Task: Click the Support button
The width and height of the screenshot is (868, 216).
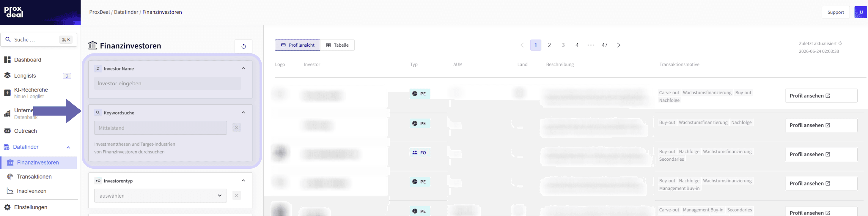Action: tap(836, 12)
